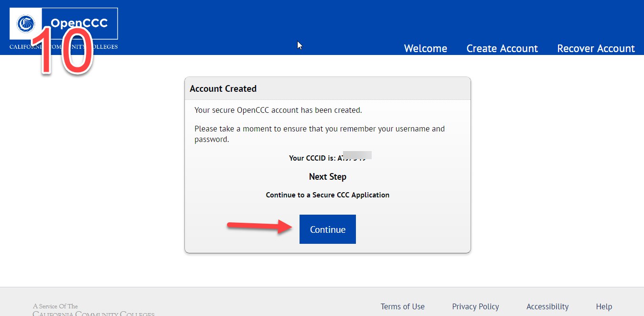Open the Terms of Use link

click(402, 306)
